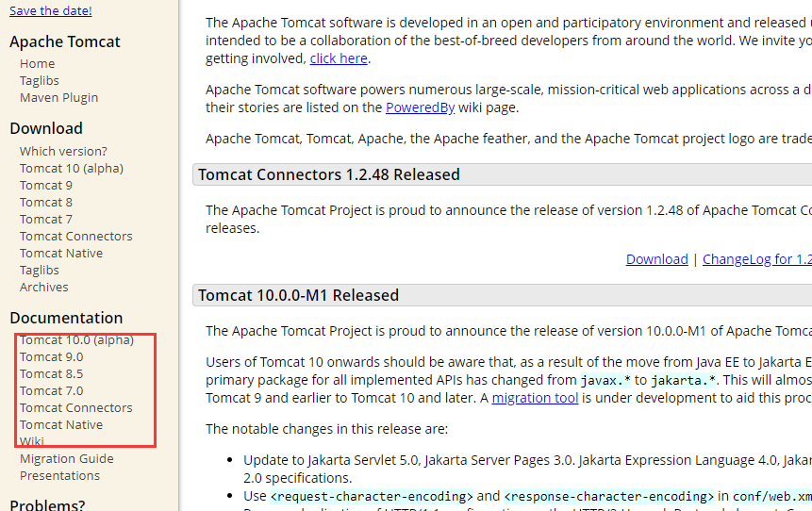Click the 'javax.*' code text
This screenshot has height=511, width=812.
[605, 381]
